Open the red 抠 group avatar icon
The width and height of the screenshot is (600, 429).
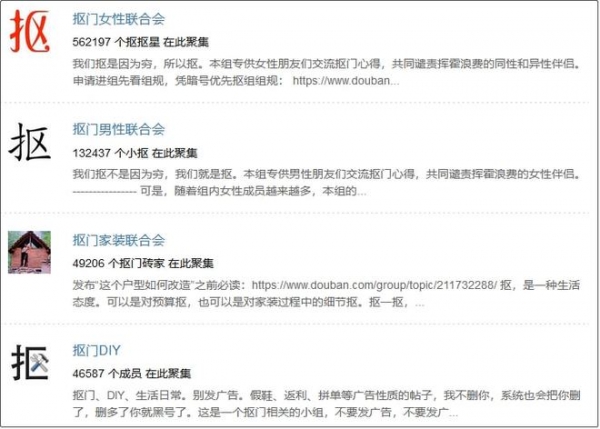tap(29, 31)
